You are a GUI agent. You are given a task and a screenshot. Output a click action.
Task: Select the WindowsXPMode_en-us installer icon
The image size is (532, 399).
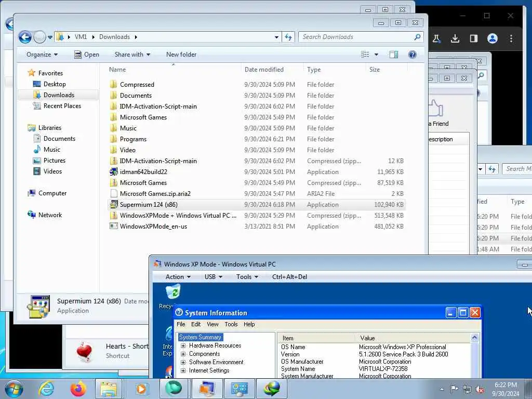click(x=114, y=227)
